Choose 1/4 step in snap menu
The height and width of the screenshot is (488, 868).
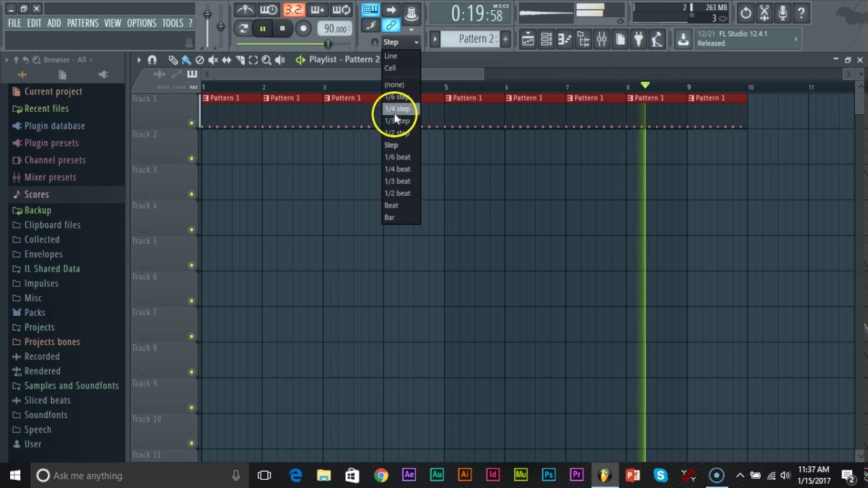pyautogui.click(x=400, y=109)
